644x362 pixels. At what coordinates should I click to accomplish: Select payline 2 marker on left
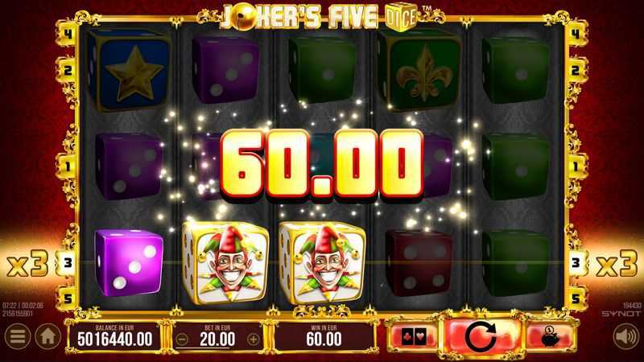tap(67, 71)
